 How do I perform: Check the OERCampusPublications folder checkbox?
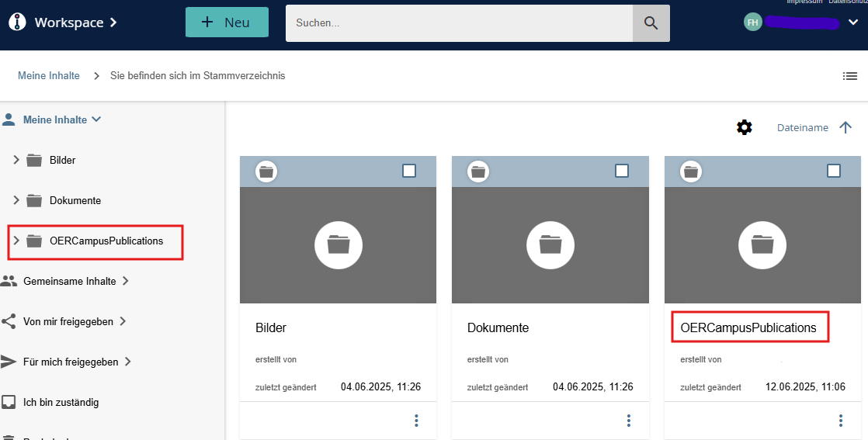(833, 171)
